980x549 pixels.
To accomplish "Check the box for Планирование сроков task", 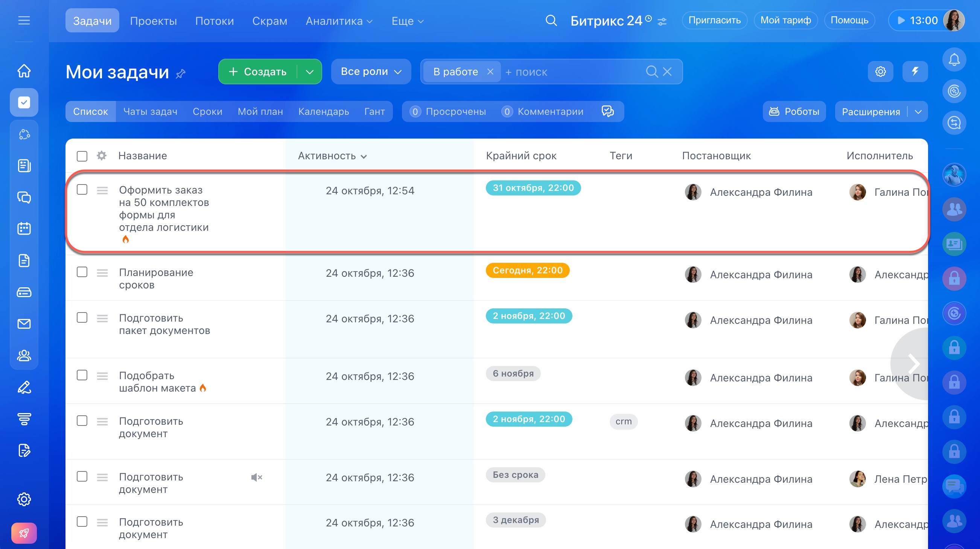I will pyautogui.click(x=82, y=272).
